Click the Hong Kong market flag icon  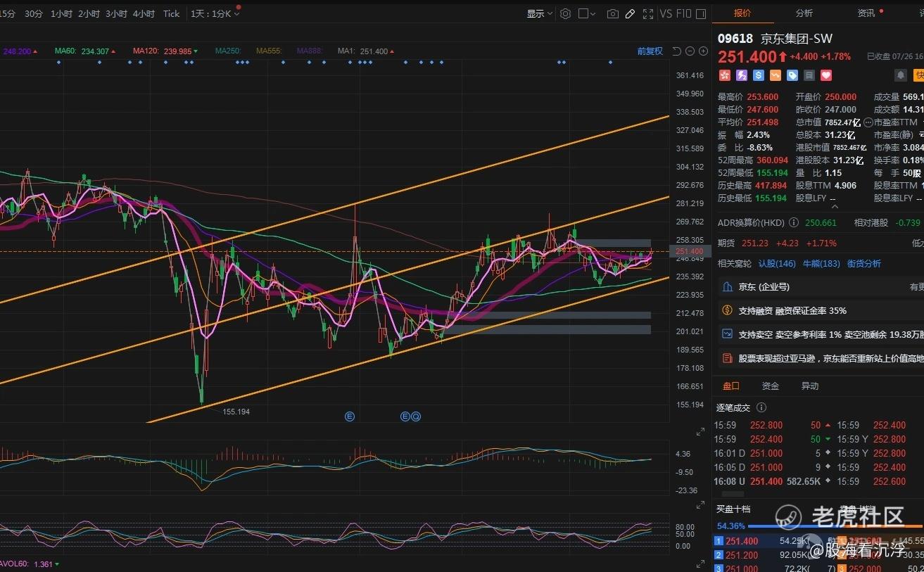[724, 75]
